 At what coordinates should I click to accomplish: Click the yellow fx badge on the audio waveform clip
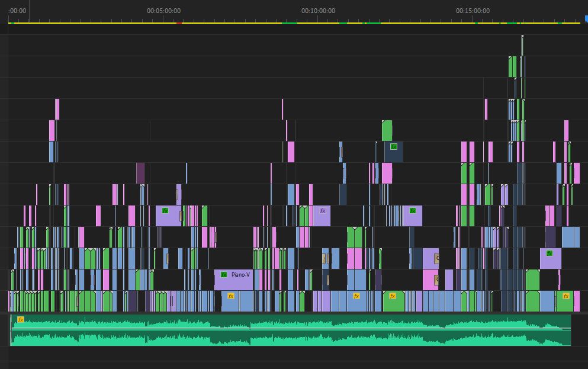pyautogui.click(x=21, y=319)
